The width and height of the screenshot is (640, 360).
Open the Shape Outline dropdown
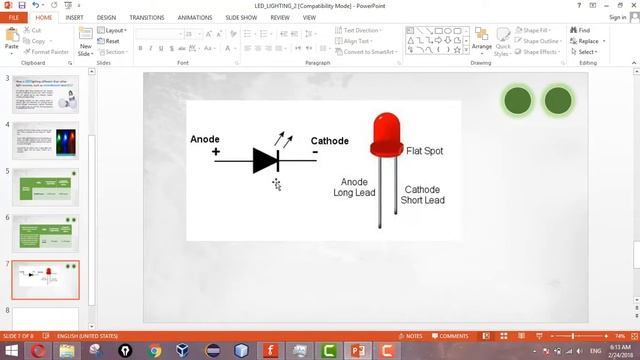click(x=538, y=41)
